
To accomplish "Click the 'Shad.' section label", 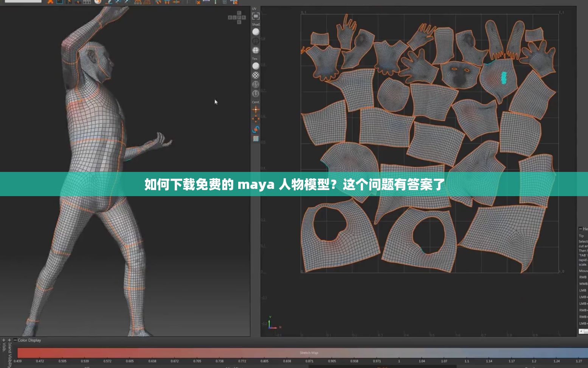I will [256, 24].
